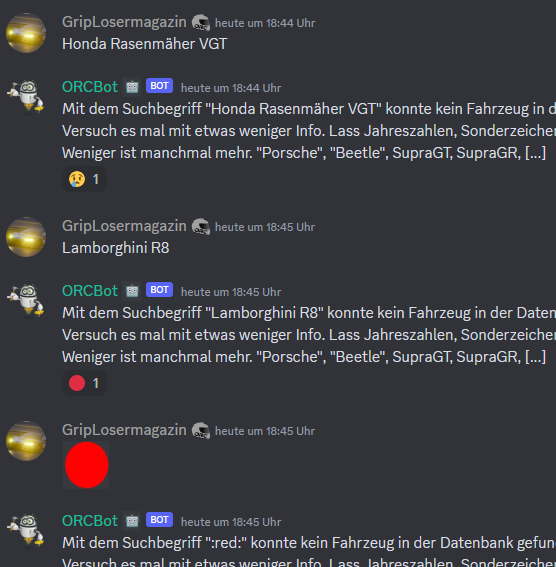The image size is (556, 567).
Task: Click ORCBot username on the Lamborghini reply
Action: pyautogui.click(x=90, y=291)
